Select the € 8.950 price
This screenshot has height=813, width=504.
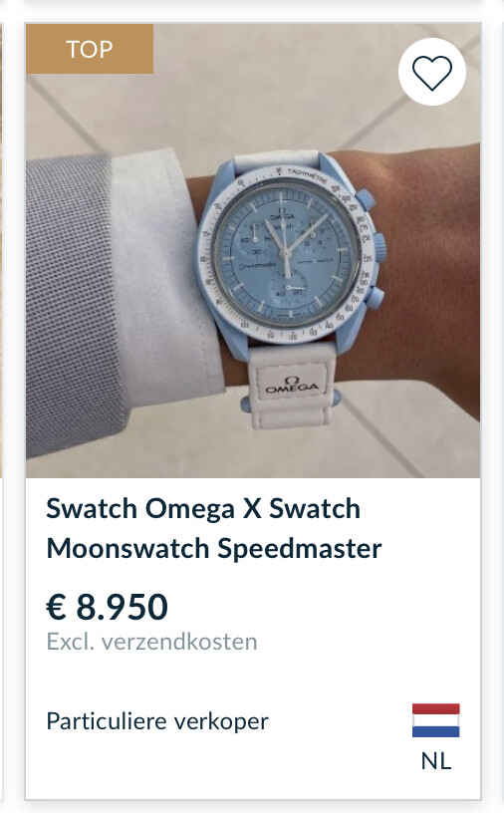(x=107, y=607)
